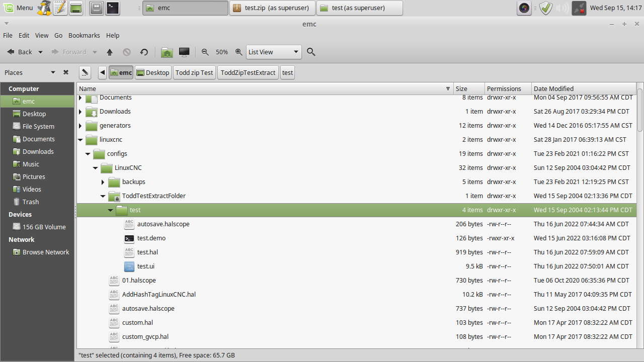This screenshot has height=362, width=644.
Task: Zoom in with the plus magnifier
Action: pyautogui.click(x=238, y=52)
